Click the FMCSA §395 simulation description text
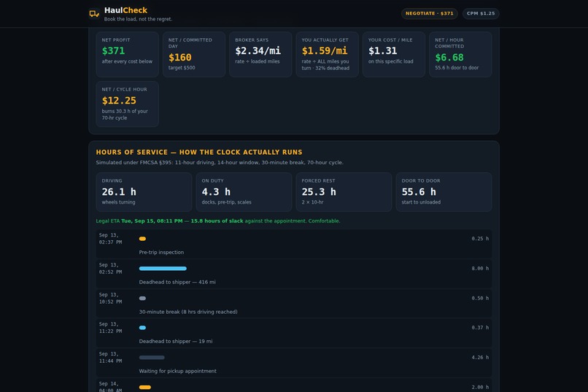588x392 pixels. [x=220, y=163]
